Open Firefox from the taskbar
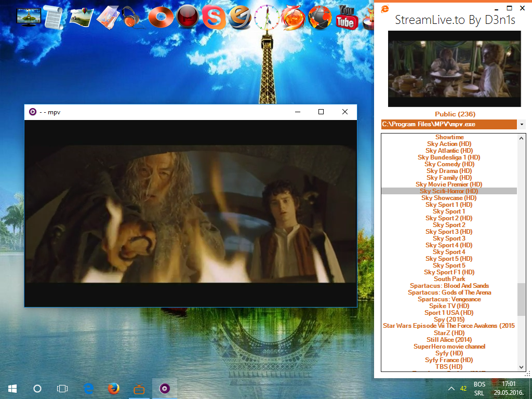532x399 pixels. (x=114, y=389)
